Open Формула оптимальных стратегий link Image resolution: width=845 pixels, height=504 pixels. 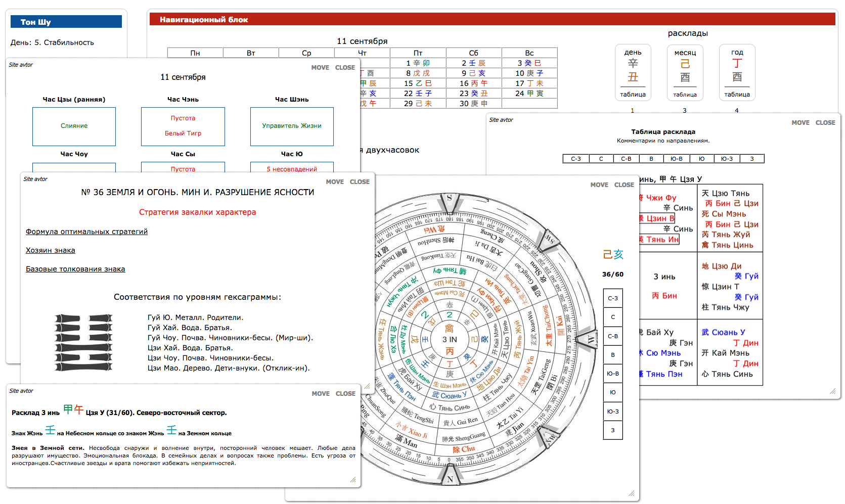(x=86, y=232)
